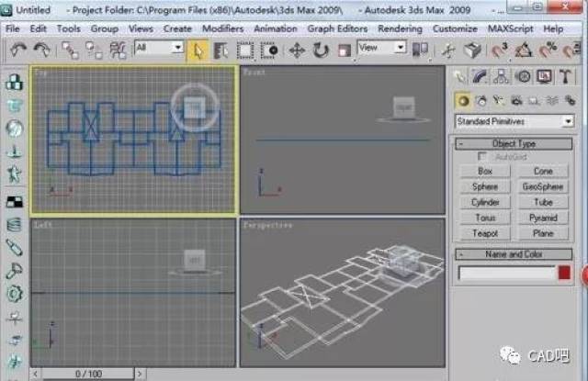Screen dimensions: 588x381
Task: Switch to the Hierarchy command panel tab
Action: click(x=501, y=77)
